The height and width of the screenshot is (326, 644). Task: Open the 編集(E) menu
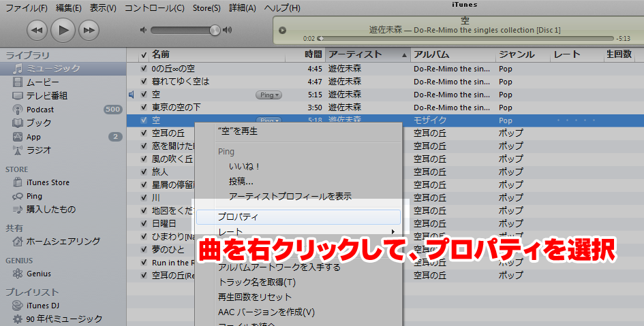click(x=68, y=7)
